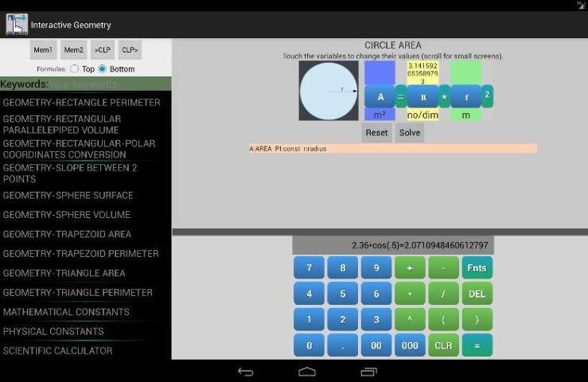Select the Top formulas radio button
The height and width of the screenshot is (382, 588).
(x=75, y=69)
